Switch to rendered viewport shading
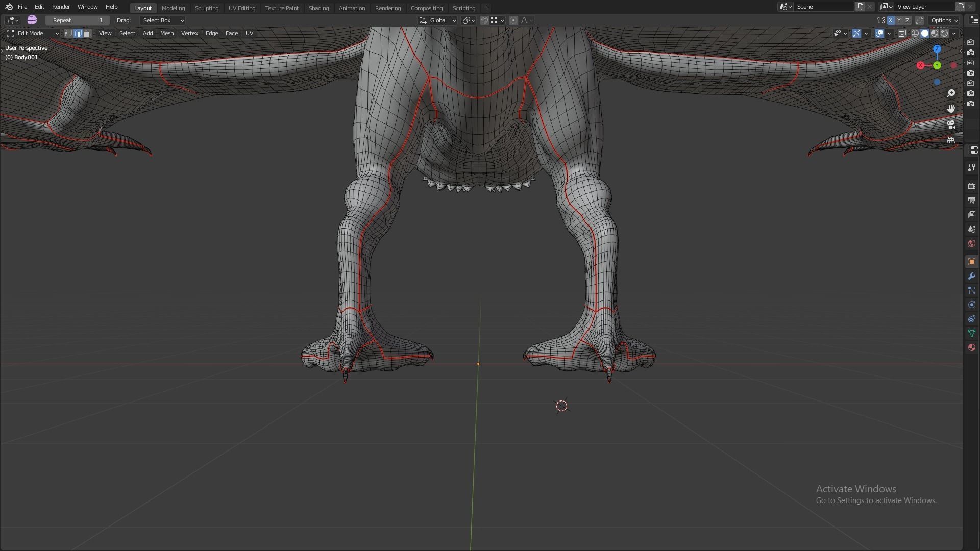 pos(944,33)
